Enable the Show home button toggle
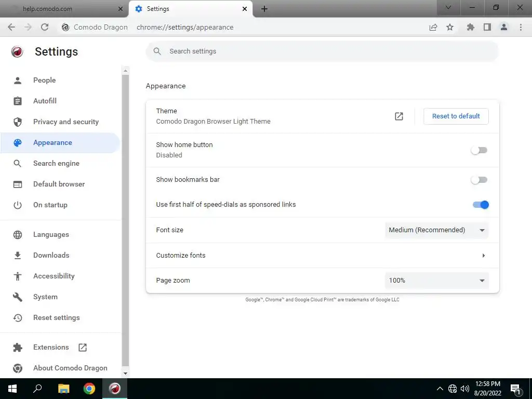Image resolution: width=532 pixels, height=399 pixels. pos(480,150)
